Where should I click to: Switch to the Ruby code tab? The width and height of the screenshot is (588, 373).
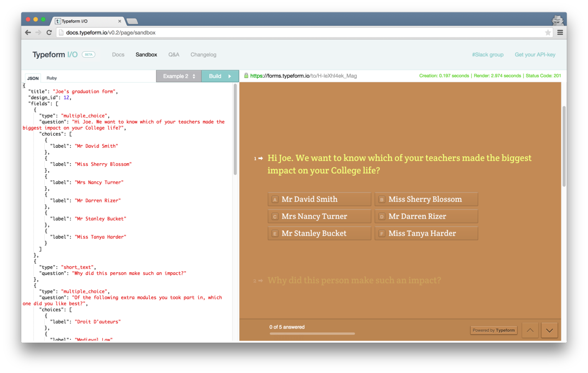click(x=51, y=78)
